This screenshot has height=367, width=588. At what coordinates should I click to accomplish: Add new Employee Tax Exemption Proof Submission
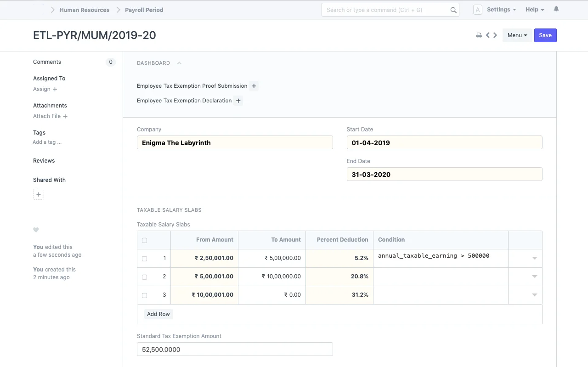254,86
